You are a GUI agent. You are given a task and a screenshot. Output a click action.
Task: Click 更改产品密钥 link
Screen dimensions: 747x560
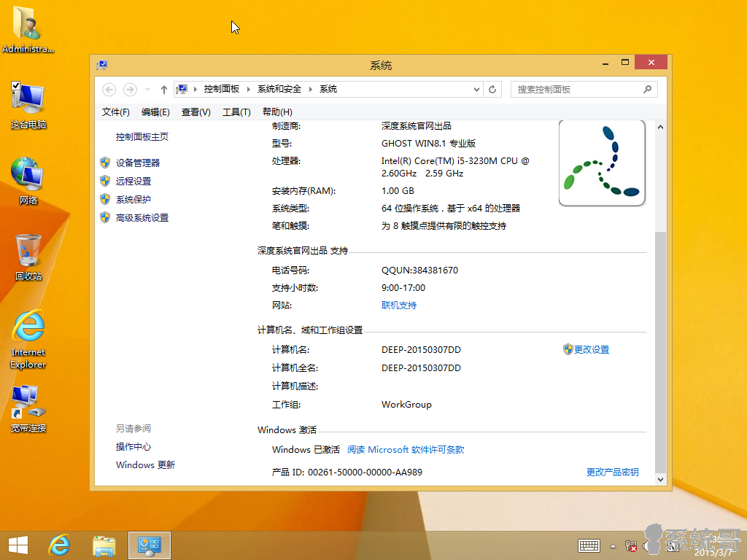click(612, 472)
